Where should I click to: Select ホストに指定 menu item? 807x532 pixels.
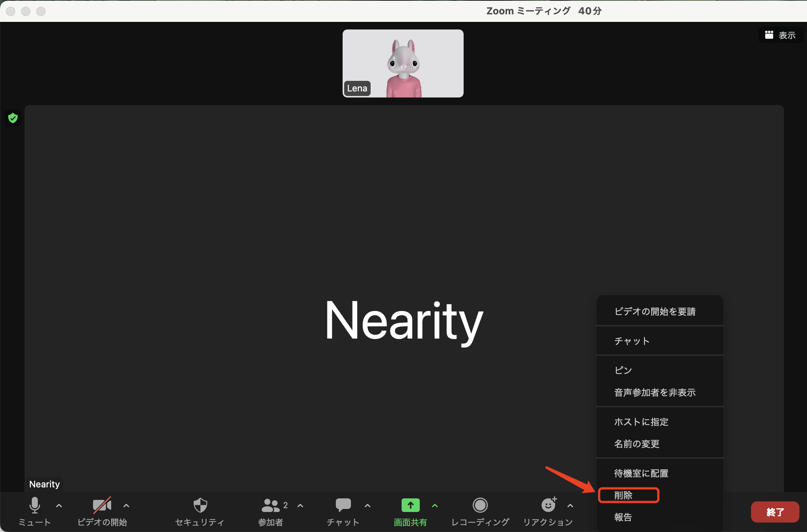(x=660, y=422)
